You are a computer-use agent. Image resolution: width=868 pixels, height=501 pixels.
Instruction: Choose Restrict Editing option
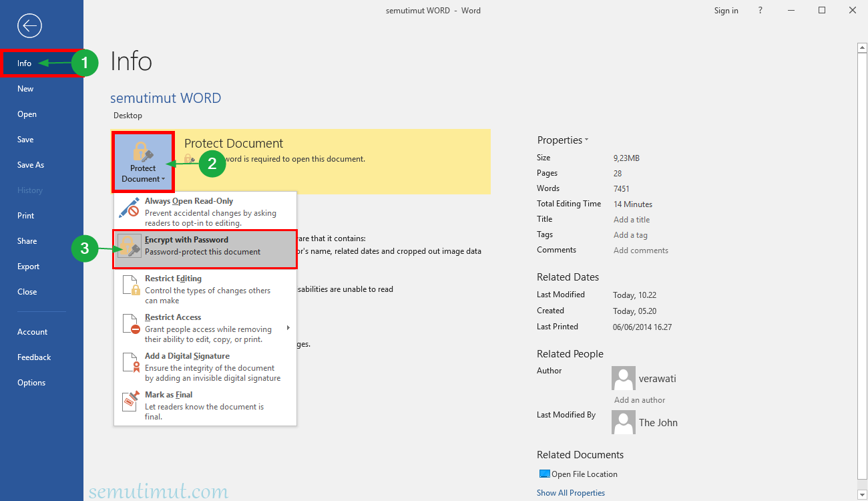point(205,289)
